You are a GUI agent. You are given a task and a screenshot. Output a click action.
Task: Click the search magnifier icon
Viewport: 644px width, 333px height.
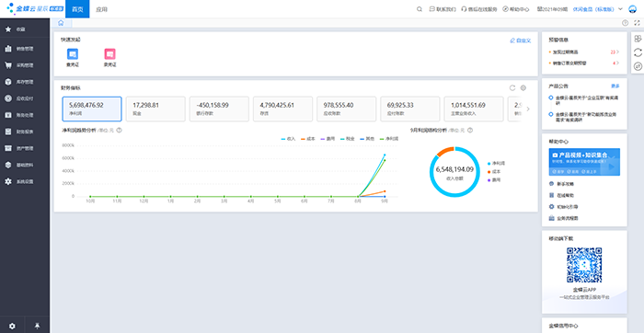tap(420, 9)
